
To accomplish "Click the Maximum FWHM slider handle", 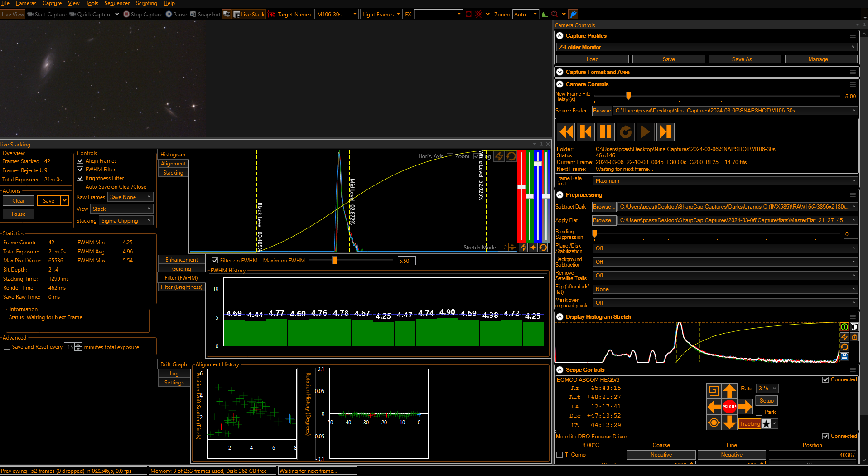I will 334,261.
